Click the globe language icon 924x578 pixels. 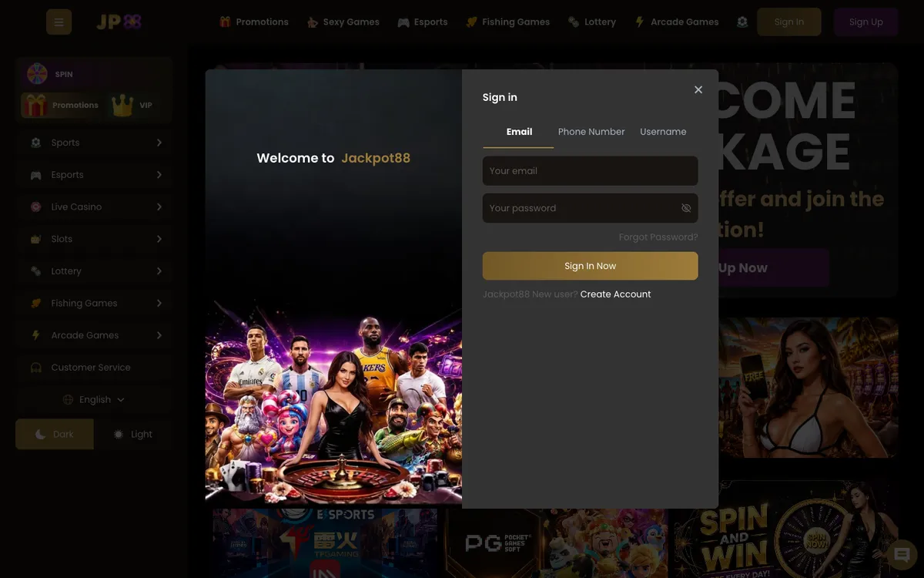68,400
